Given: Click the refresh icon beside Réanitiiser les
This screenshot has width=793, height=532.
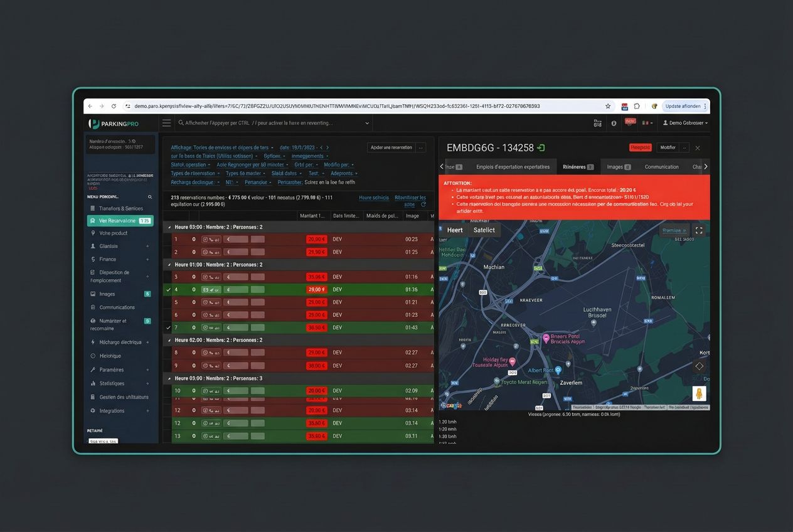Looking at the screenshot, I should click(x=423, y=205).
